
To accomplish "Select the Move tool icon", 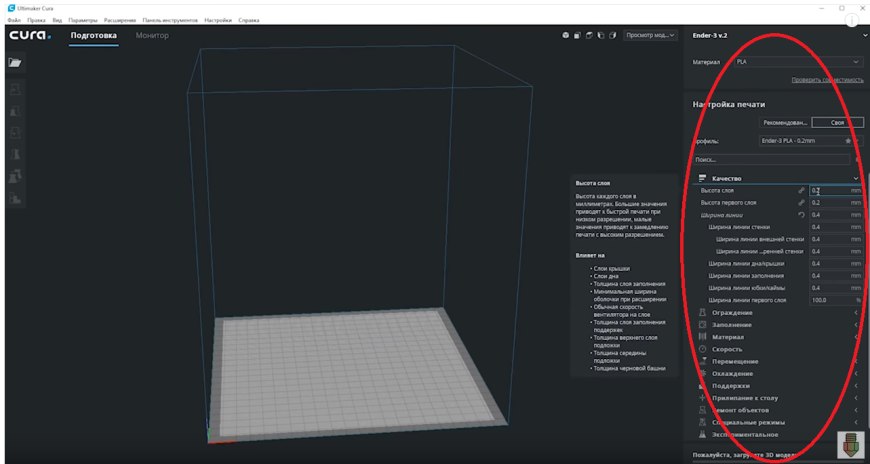I will (14, 89).
